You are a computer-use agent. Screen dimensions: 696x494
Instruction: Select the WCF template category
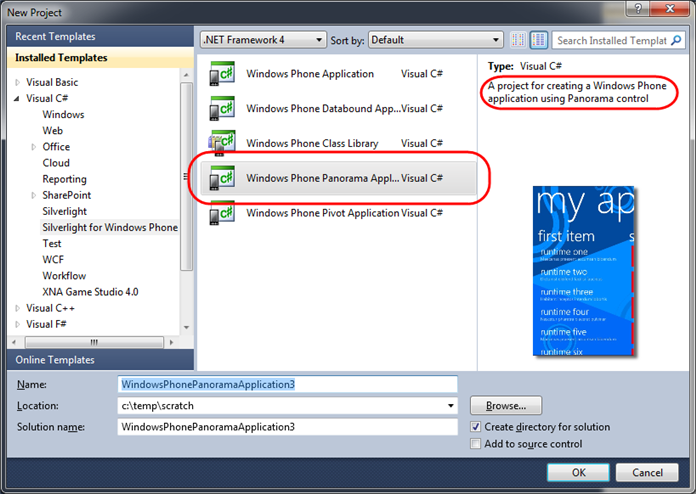53,260
